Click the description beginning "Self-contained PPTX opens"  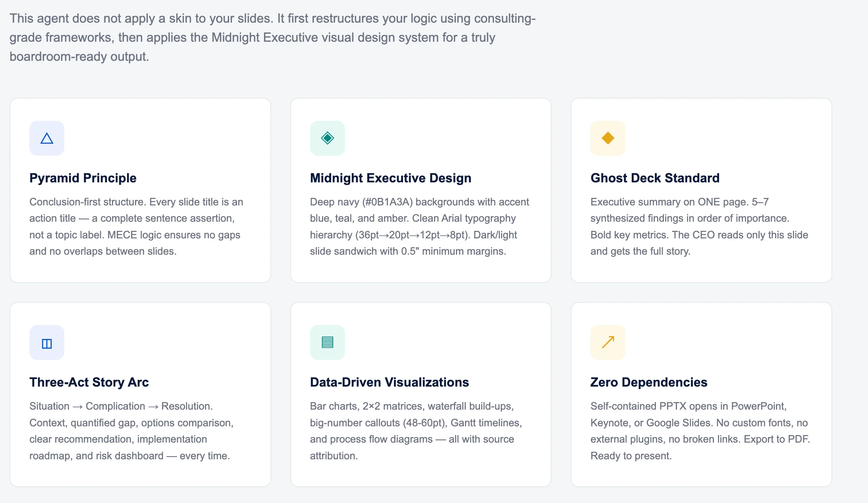[700, 431]
